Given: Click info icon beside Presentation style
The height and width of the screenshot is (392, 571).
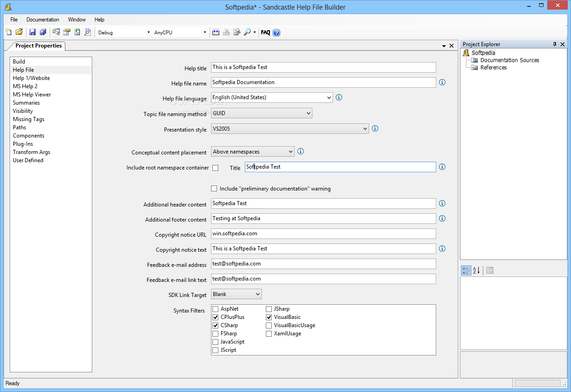Looking at the screenshot, I should [x=375, y=128].
